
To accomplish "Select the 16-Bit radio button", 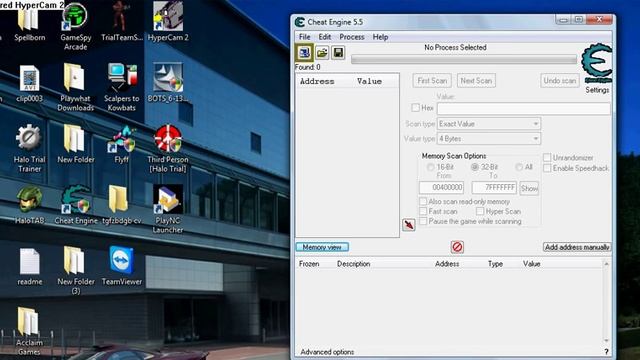I will pyautogui.click(x=430, y=167).
